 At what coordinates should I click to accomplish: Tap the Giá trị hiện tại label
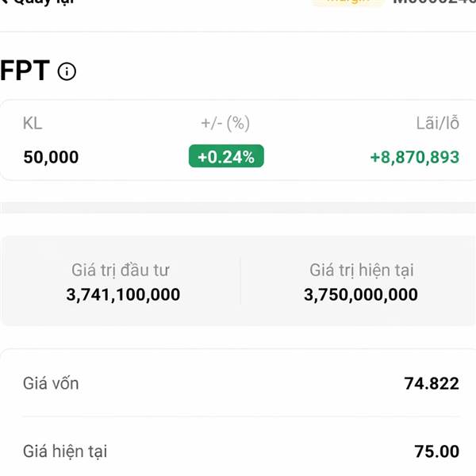click(x=361, y=271)
